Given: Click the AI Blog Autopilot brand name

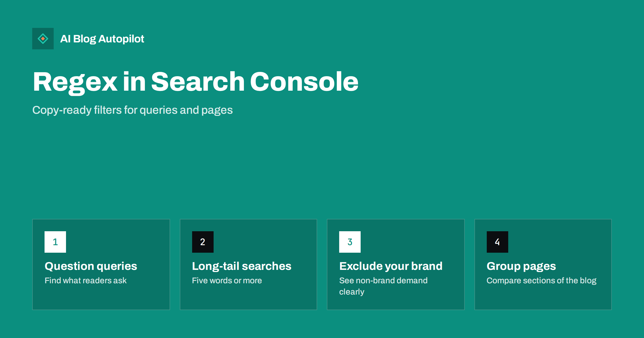Looking at the screenshot, I should click(102, 39).
